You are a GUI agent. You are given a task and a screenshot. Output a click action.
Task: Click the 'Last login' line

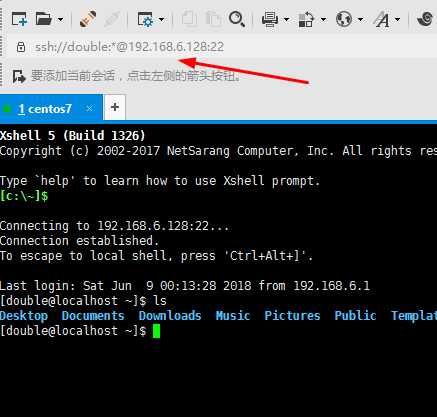click(185, 286)
